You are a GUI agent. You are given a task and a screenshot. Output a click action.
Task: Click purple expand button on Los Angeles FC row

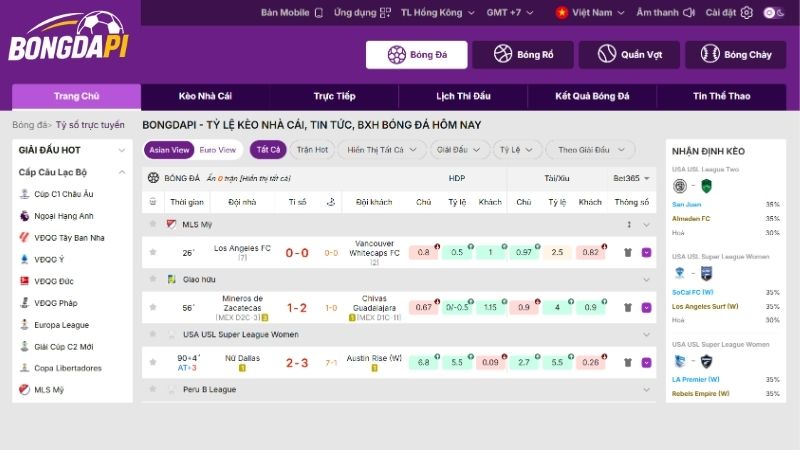point(646,253)
